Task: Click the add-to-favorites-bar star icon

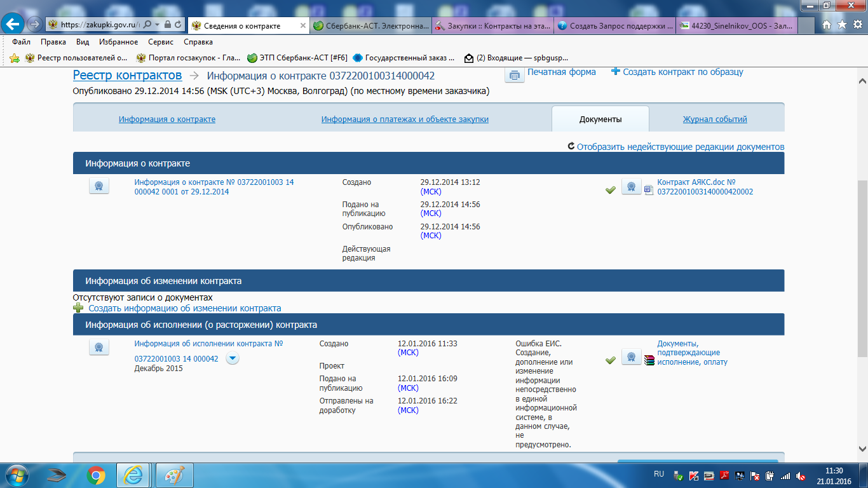Action: coord(15,58)
